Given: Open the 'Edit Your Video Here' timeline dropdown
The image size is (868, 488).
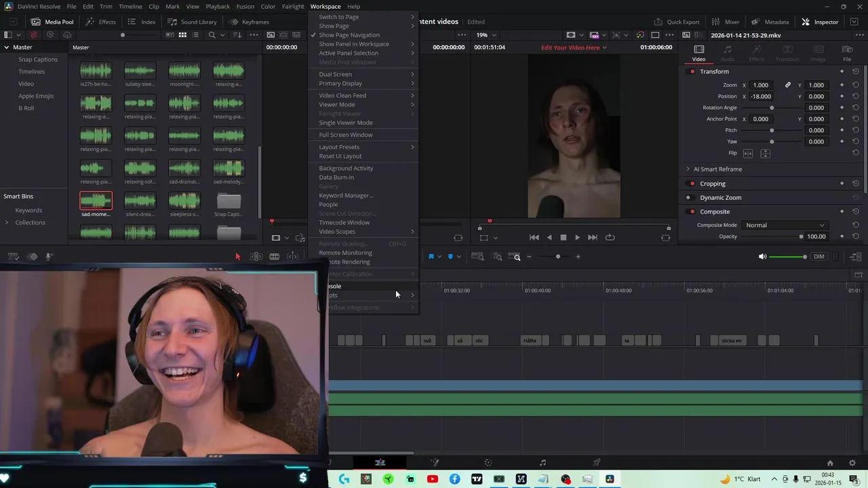Looking at the screenshot, I should [574, 47].
